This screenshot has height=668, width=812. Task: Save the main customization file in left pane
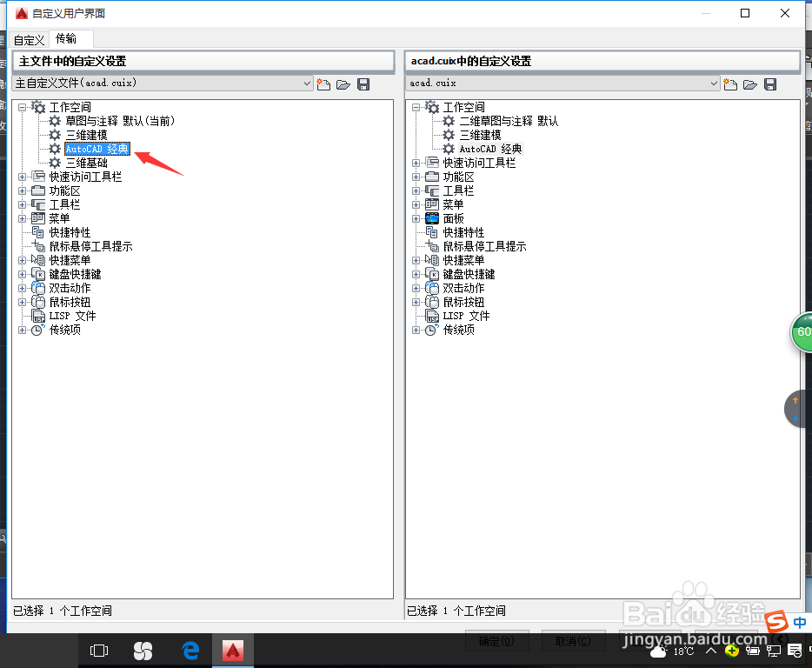pyautogui.click(x=363, y=84)
